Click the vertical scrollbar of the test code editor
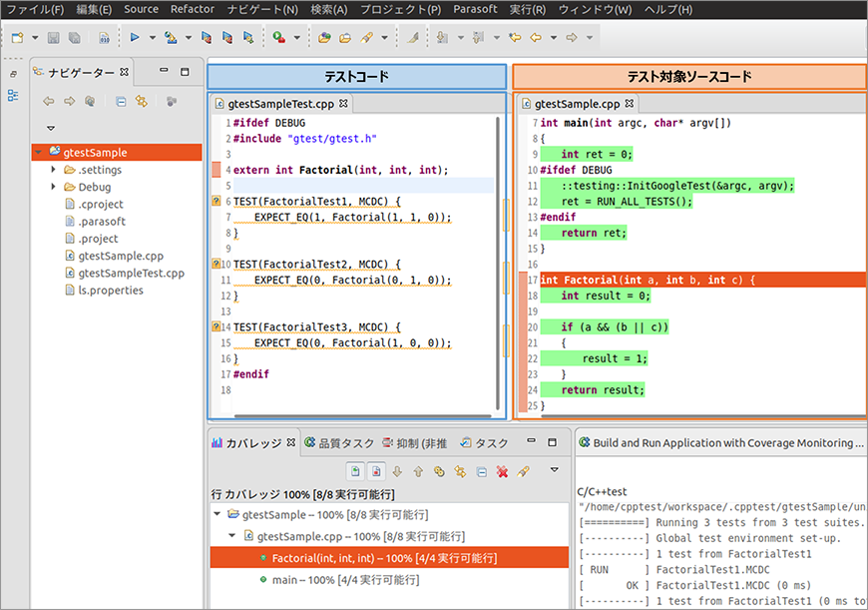 [497, 262]
